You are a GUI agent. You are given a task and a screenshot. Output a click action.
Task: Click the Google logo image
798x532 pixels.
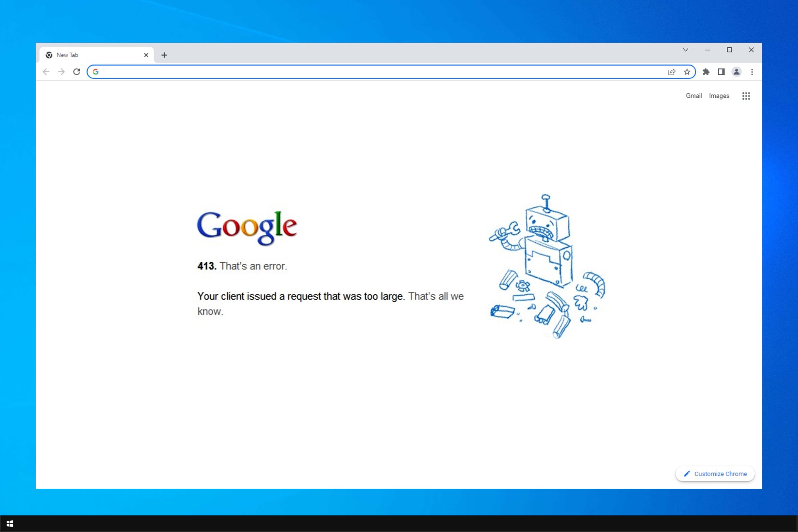click(247, 227)
